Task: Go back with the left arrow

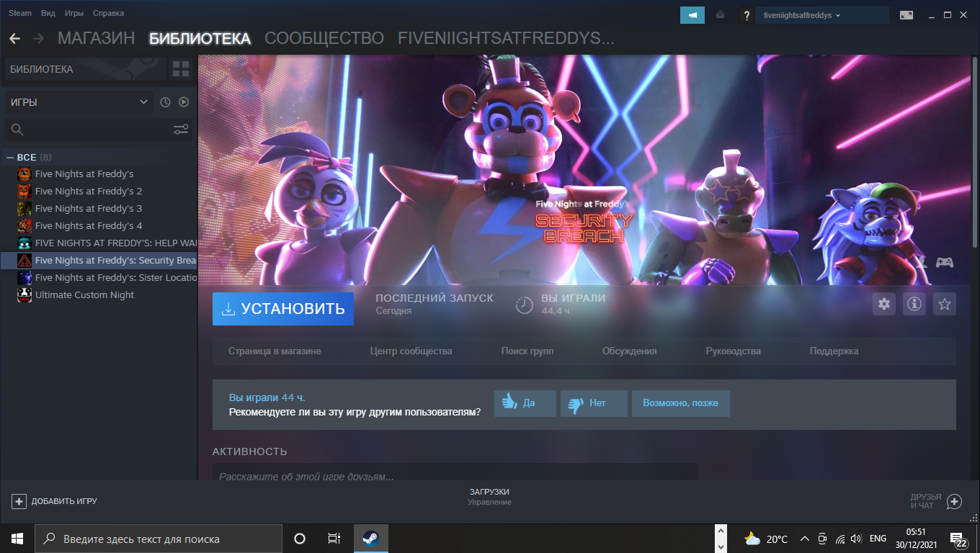Action: pyautogui.click(x=14, y=39)
